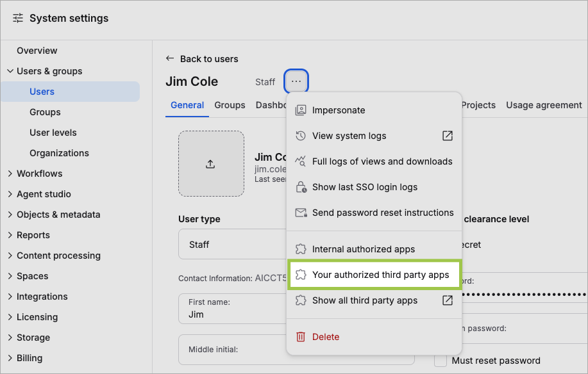Select Show last SSO login logs
This screenshot has height=374, width=588.
click(x=374, y=187)
